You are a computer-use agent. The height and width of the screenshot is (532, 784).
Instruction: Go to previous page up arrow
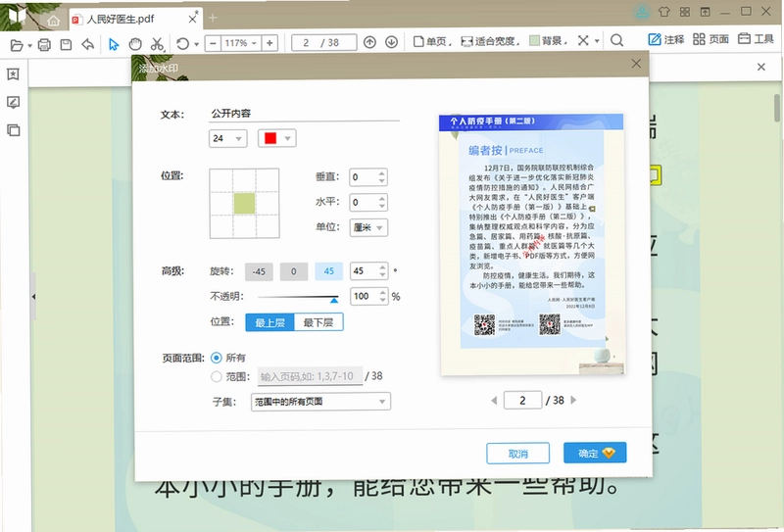pyautogui.click(x=369, y=42)
